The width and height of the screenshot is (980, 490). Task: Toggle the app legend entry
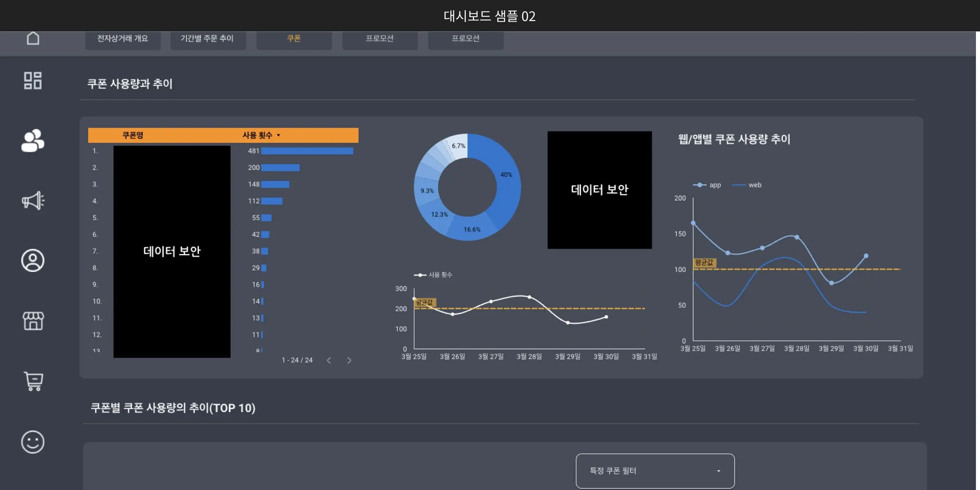pyautogui.click(x=707, y=185)
